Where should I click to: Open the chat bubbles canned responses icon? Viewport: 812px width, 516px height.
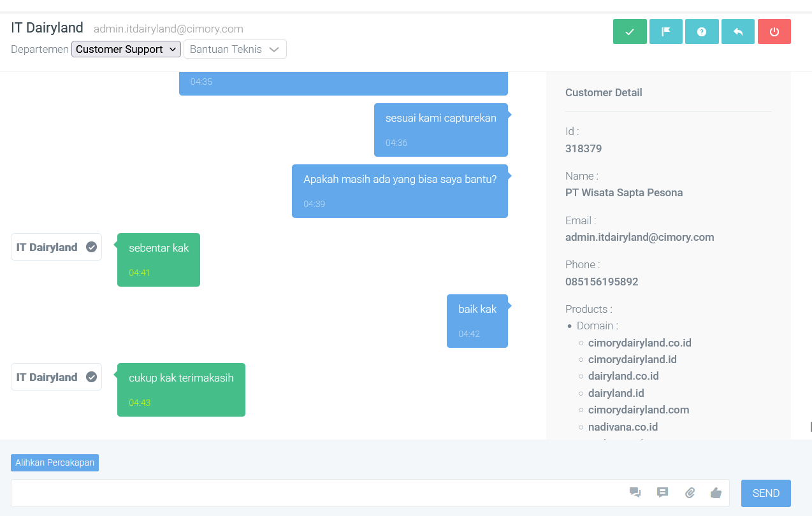[635, 492]
